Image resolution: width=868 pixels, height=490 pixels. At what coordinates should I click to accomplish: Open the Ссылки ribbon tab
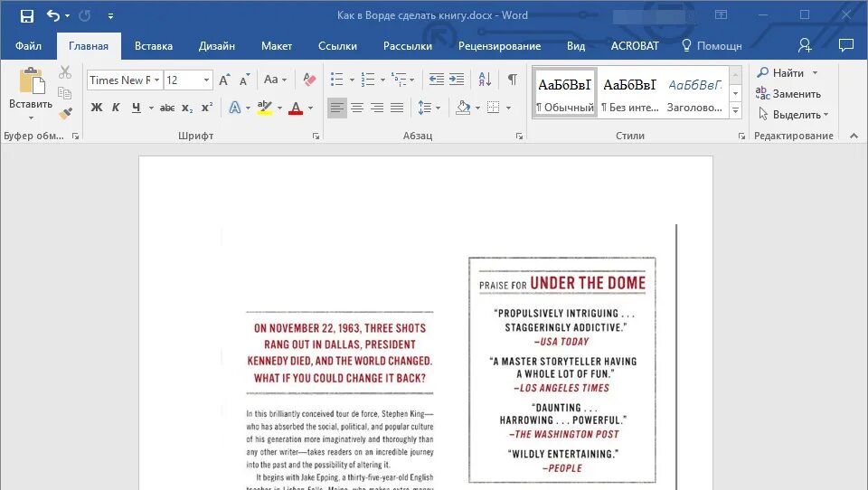tap(337, 46)
